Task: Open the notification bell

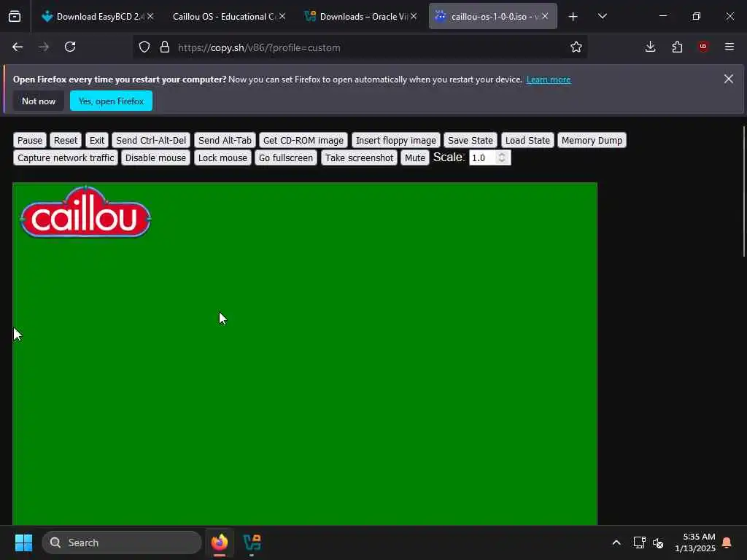Action: point(727,542)
